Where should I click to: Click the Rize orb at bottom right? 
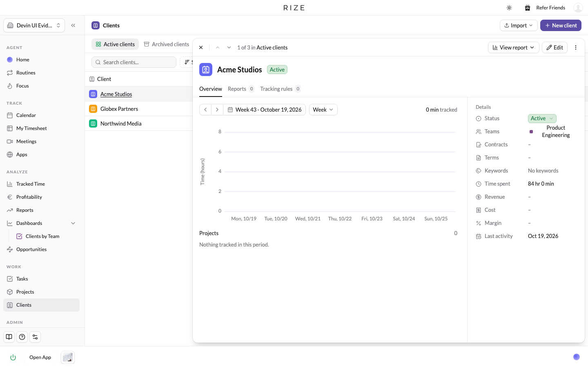tap(577, 357)
